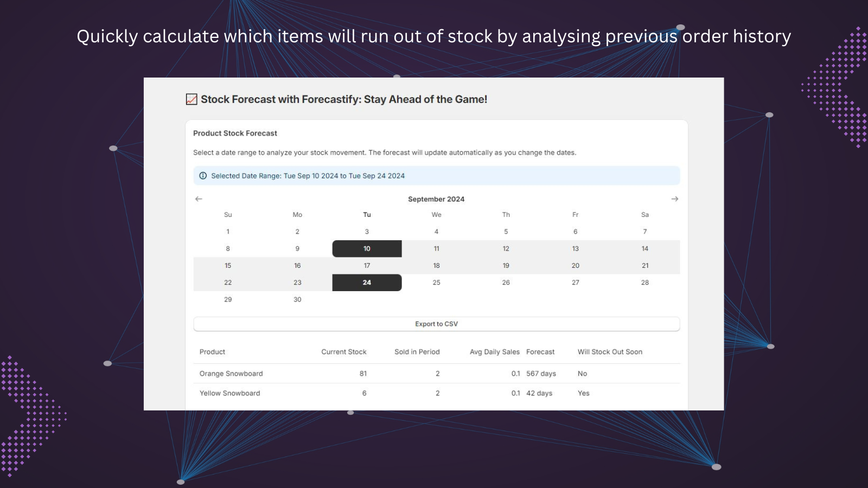Click Orange Snowboard current stock 81
Viewport: 868px width, 488px height.
(x=363, y=374)
